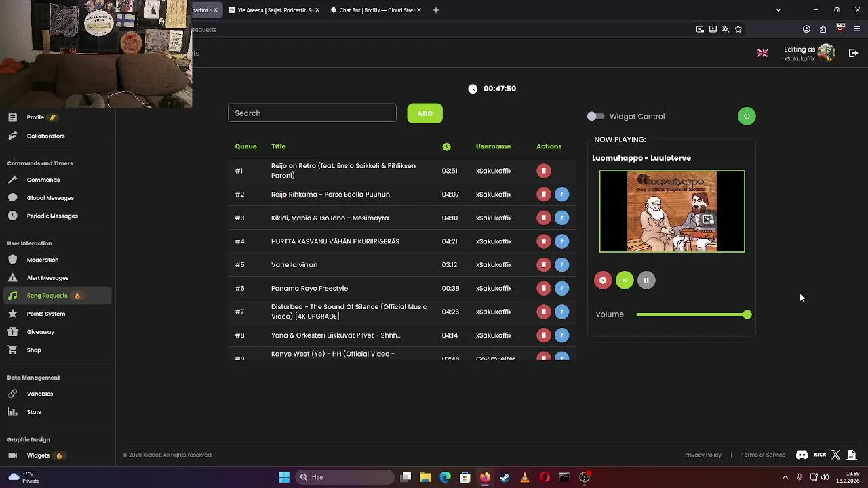Image resolution: width=868 pixels, height=488 pixels.
Task: Click the song Search field
Action: coord(312,113)
